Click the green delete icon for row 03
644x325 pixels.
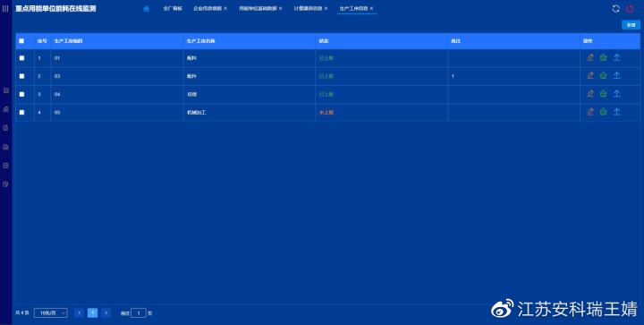pos(603,76)
